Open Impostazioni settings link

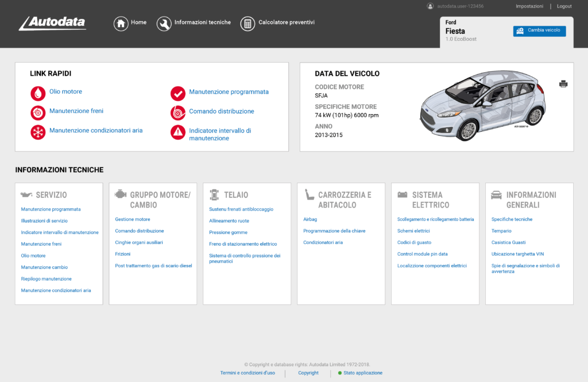tap(529, 6)
